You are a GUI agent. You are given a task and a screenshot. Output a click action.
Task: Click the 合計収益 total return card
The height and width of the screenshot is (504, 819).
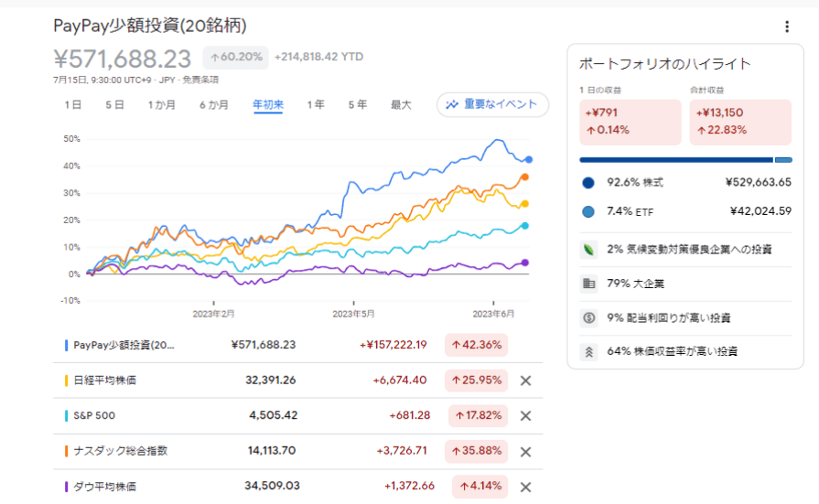[739, 121]
